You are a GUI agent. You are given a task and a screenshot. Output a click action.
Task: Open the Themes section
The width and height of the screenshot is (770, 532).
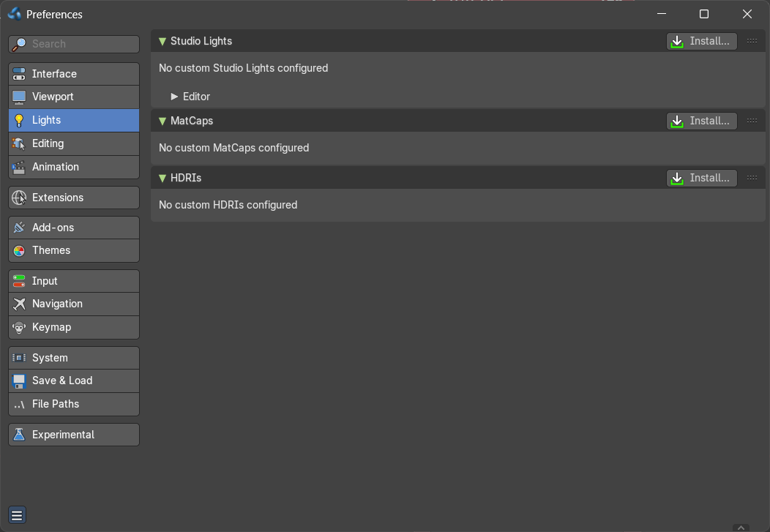pyautogui.click(x=74, y=250)
